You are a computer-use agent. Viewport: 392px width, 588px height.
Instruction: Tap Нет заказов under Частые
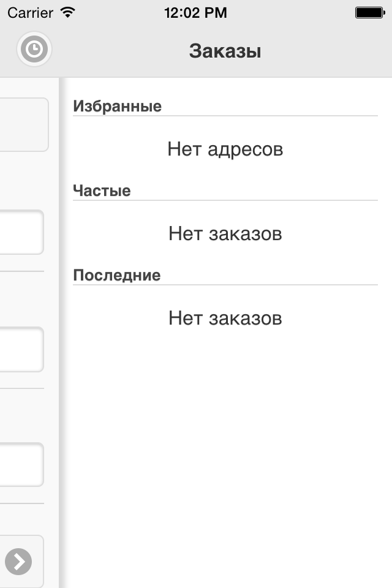click(225, 233)
